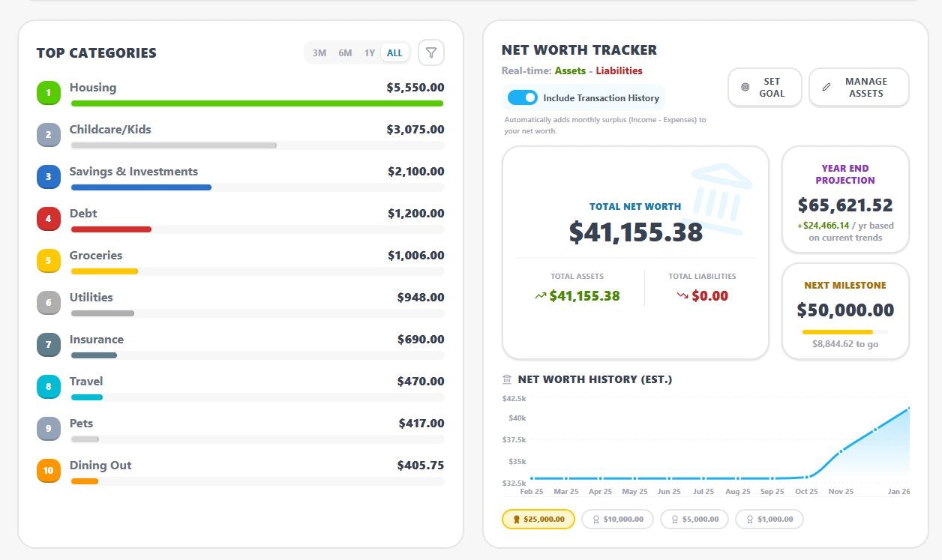Click the Next Milestone progress bar
Screen dimensions: 942x560
845,331
